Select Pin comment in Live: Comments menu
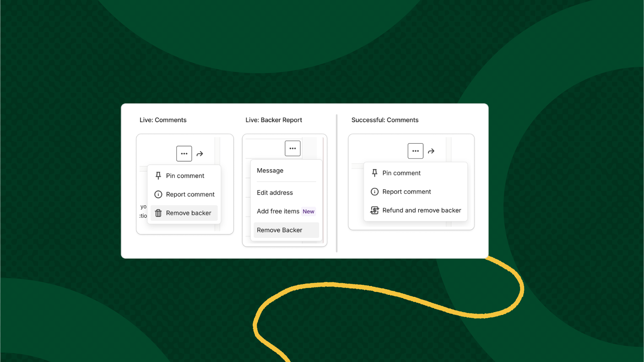Image resolution: width=644 pixels, height=362 pixels. click(x=184, y=176)
